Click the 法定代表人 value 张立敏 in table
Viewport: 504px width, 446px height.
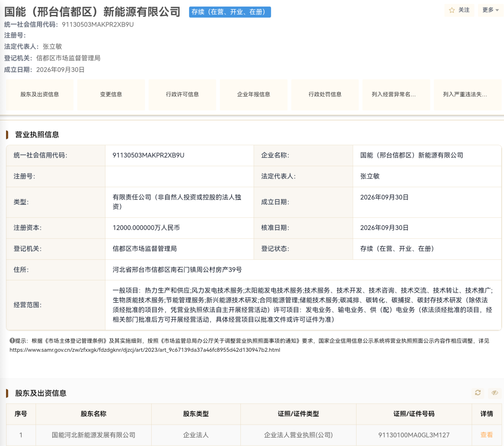pyautogui.click(x=370, y=176)
